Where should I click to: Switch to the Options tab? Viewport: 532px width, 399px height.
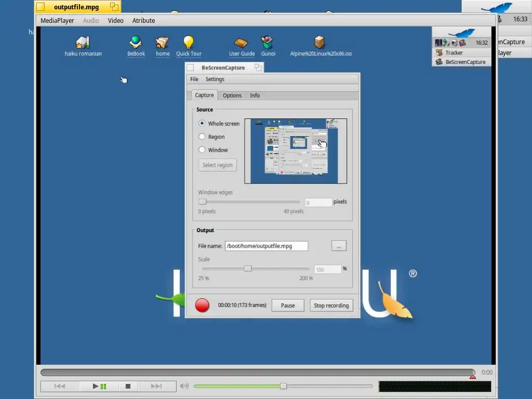pos(232,96)
